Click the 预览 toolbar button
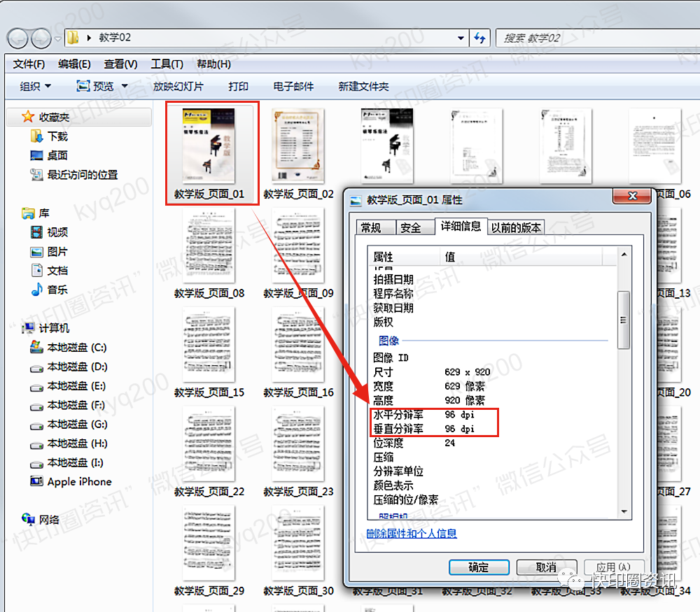The height and width of the screenshot is (612, 700). coord(95,86)
